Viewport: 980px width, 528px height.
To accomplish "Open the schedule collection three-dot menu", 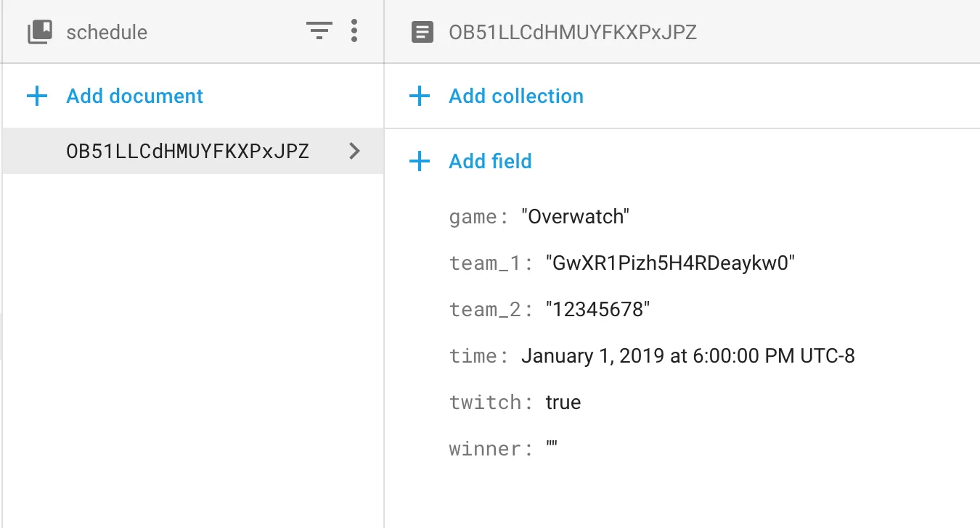I will pos(354,31).
